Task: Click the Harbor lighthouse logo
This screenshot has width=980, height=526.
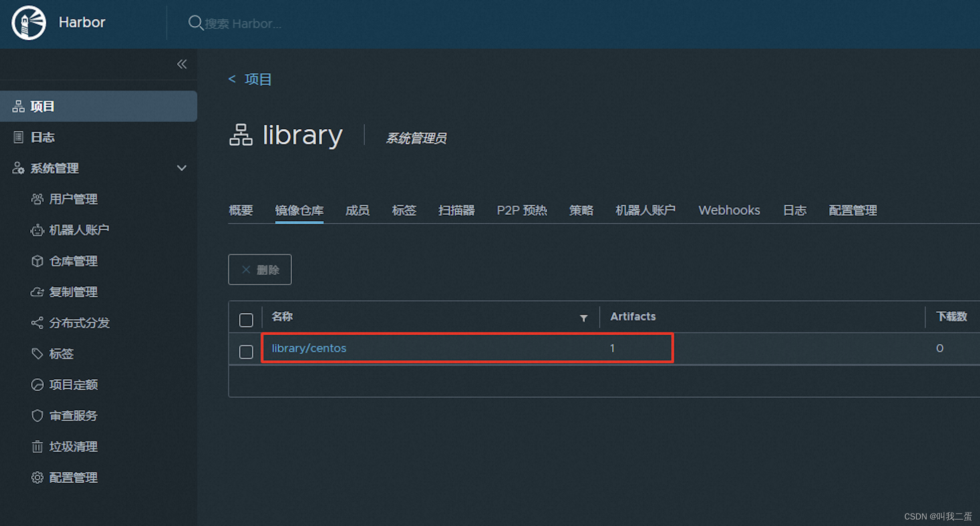Action: tap(29, 23)
